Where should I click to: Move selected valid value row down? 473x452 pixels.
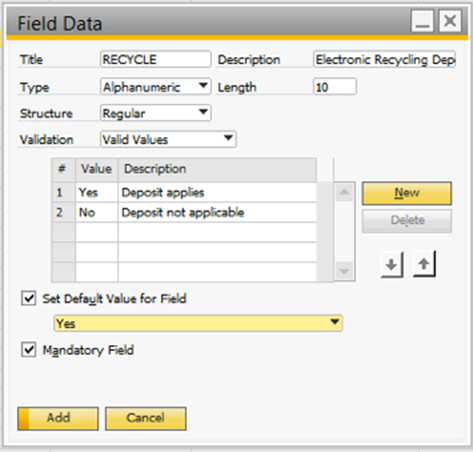click(392, 265)
